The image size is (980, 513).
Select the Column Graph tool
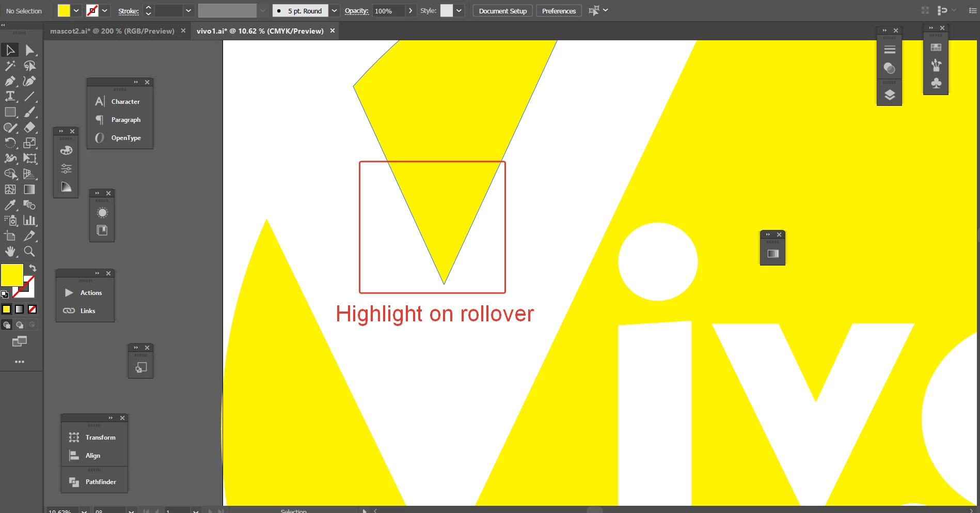pyautogui.click(x=29, y=221)
